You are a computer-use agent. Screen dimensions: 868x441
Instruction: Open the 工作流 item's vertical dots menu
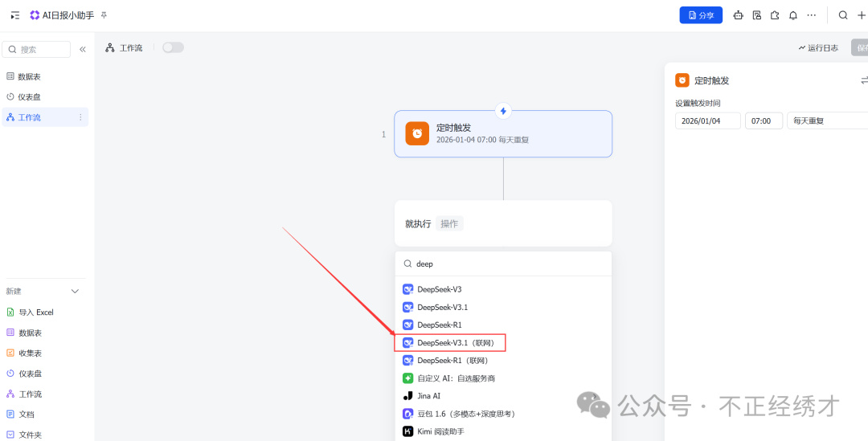point(80,117)
